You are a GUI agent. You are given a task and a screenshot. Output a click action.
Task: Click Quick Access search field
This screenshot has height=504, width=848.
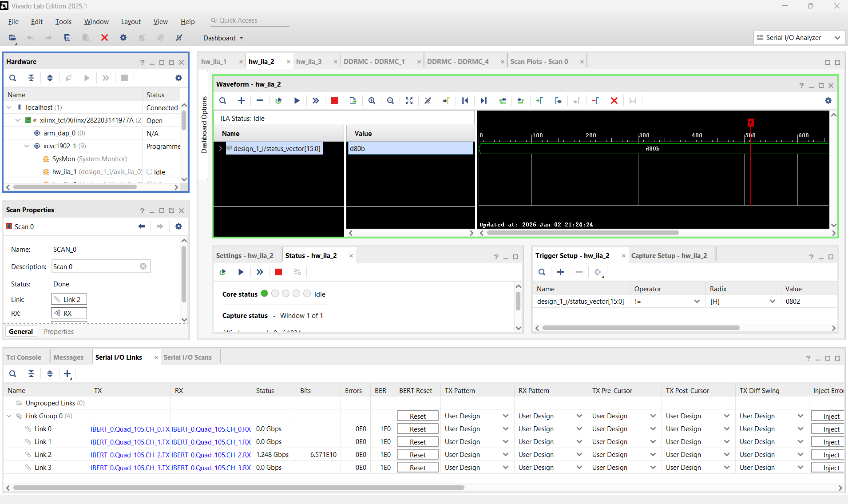coord(249,20)
